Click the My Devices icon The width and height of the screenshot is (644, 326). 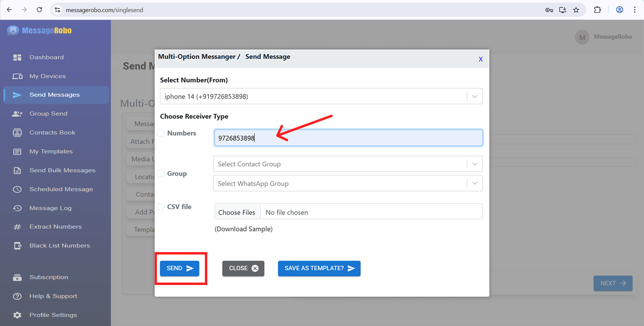point(17,76)
